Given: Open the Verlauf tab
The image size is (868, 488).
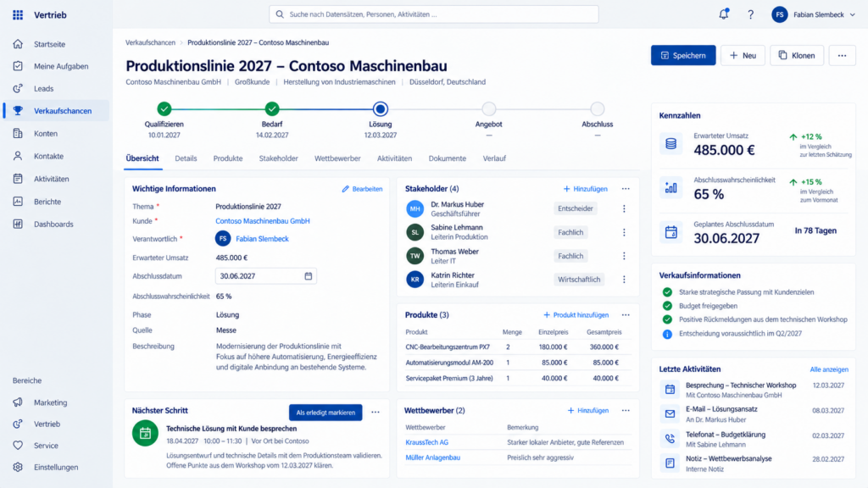Looking at the screenshot, I should [494, 158].
